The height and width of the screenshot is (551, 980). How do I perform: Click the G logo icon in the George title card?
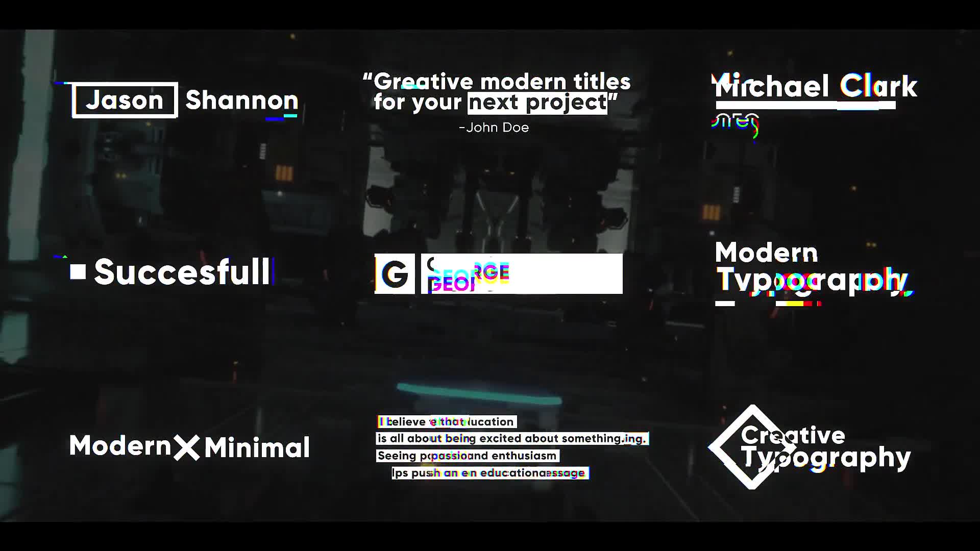[393, 274]
